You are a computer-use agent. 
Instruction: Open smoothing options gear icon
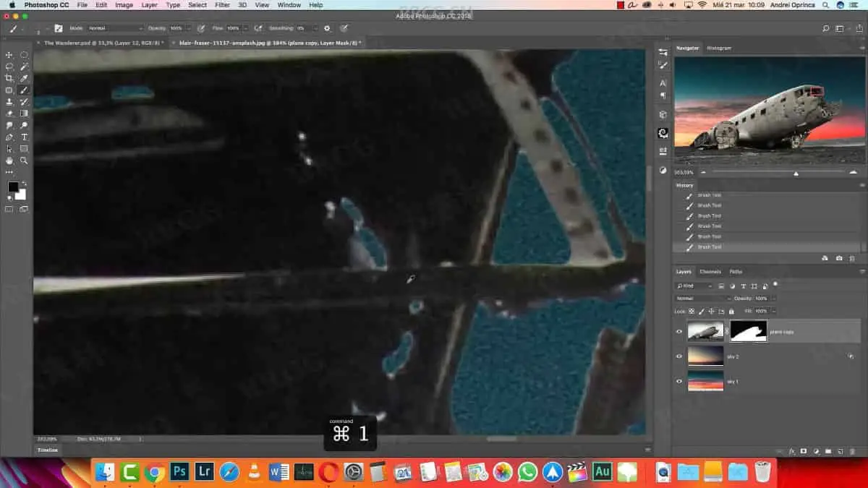(327, 28)
